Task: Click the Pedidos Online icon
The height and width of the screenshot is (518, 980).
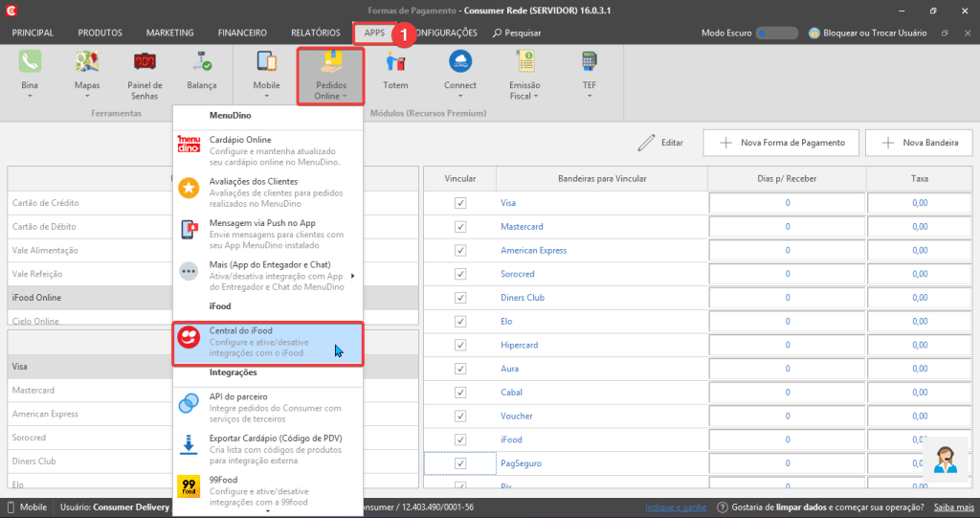Action: tap(330, 62)
